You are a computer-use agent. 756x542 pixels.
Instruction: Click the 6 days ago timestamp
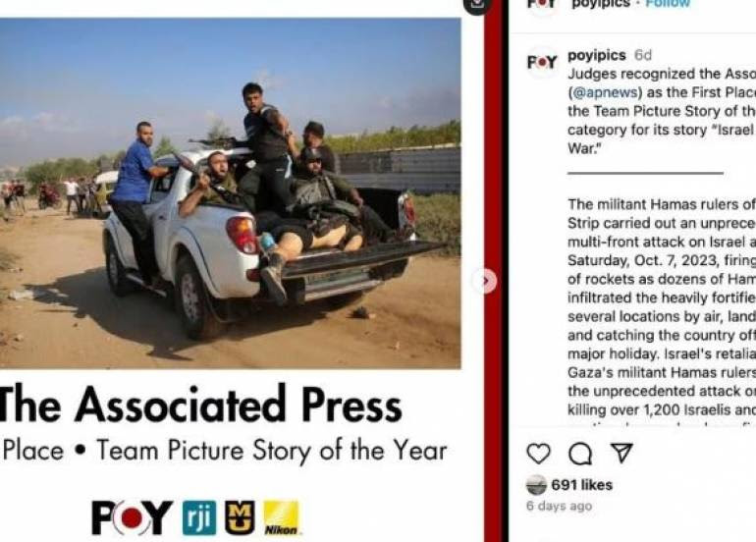click(x=560, y=506)
